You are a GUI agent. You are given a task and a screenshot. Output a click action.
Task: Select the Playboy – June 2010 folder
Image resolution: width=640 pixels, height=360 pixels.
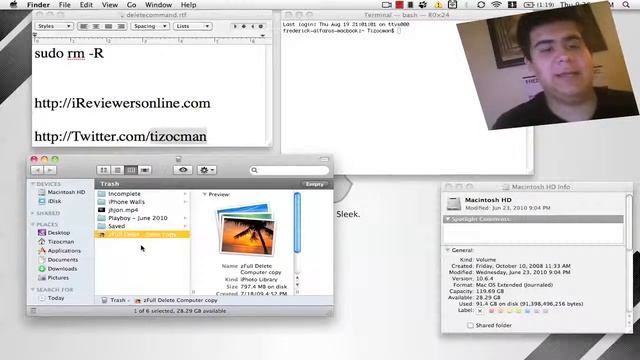142,218
